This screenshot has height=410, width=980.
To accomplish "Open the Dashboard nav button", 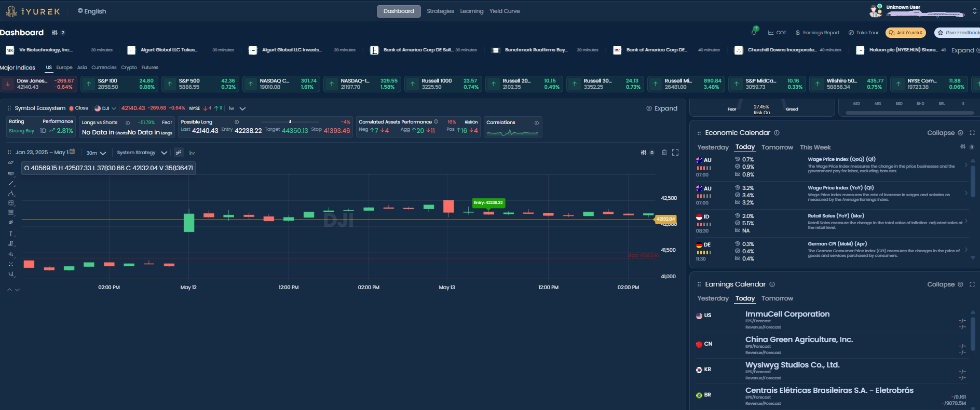I will click(x=399, y=11).
